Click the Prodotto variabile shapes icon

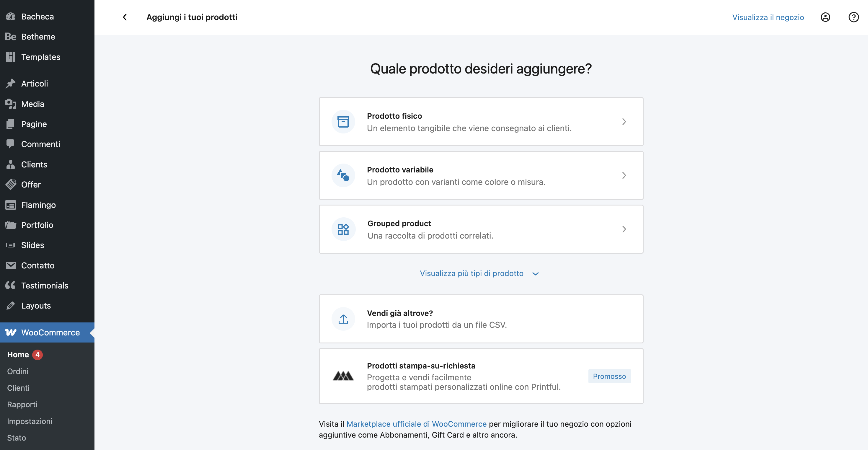343,175
